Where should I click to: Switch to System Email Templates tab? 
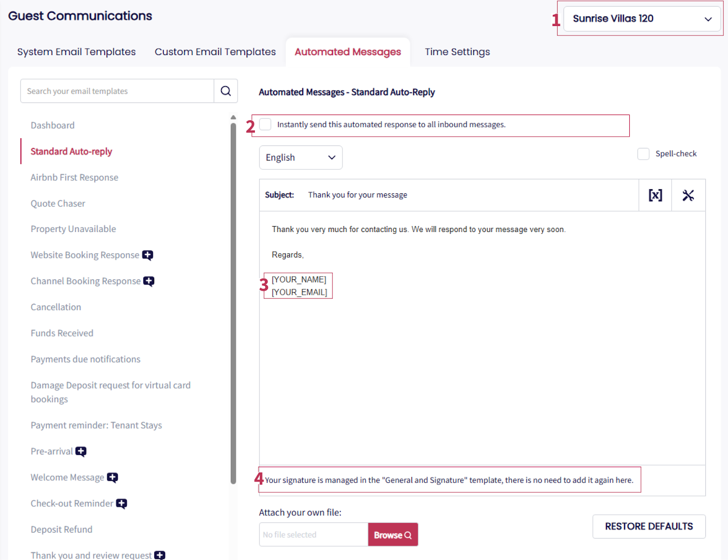click(x=76, y=52)
